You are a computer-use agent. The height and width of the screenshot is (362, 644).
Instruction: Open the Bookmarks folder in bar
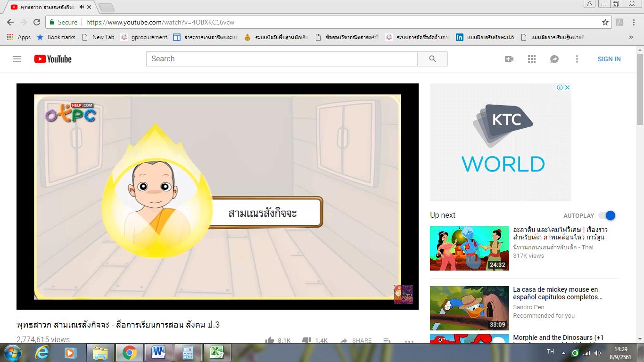point(56,37)
